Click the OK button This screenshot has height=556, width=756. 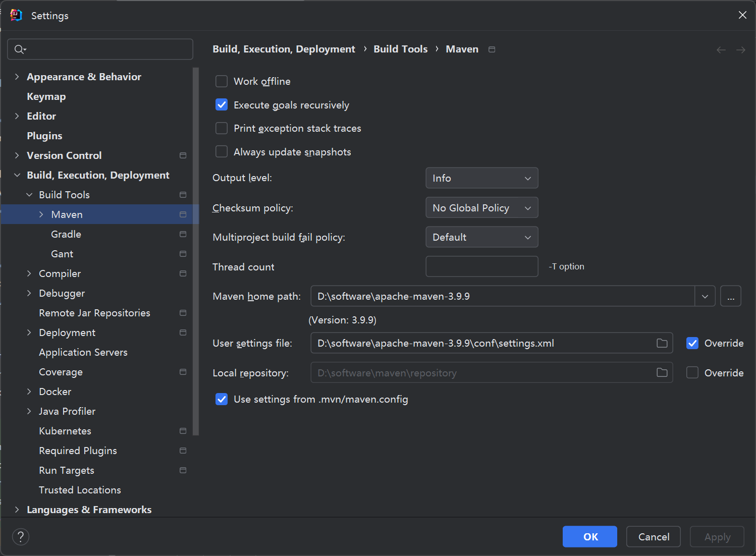coord(590,537)
